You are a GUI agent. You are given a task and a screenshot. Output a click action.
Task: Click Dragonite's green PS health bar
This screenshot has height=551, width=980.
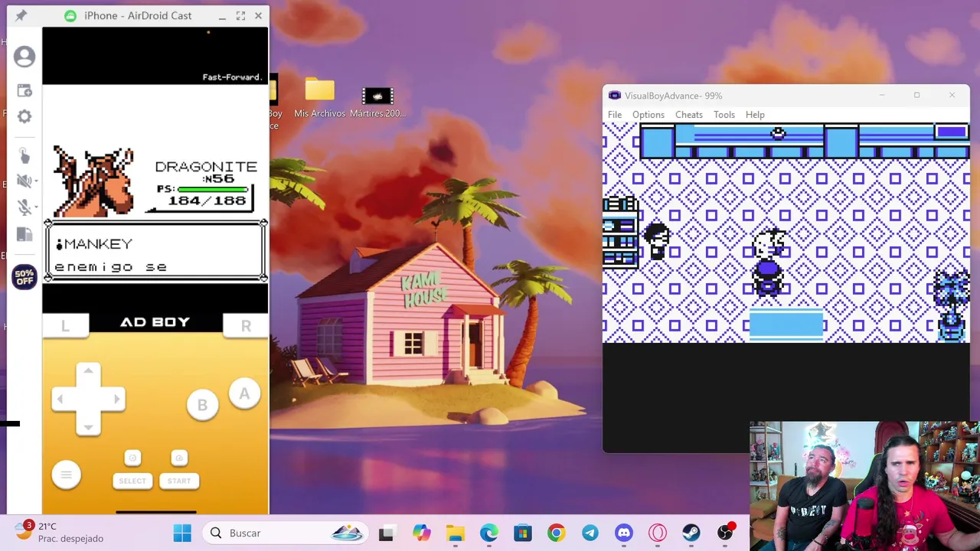214,189
